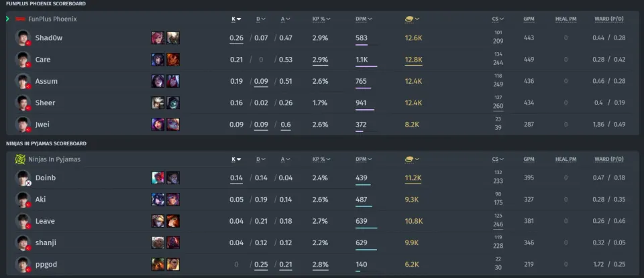
Task: Click ppgod's first champion icon
Action: point(158,265)
